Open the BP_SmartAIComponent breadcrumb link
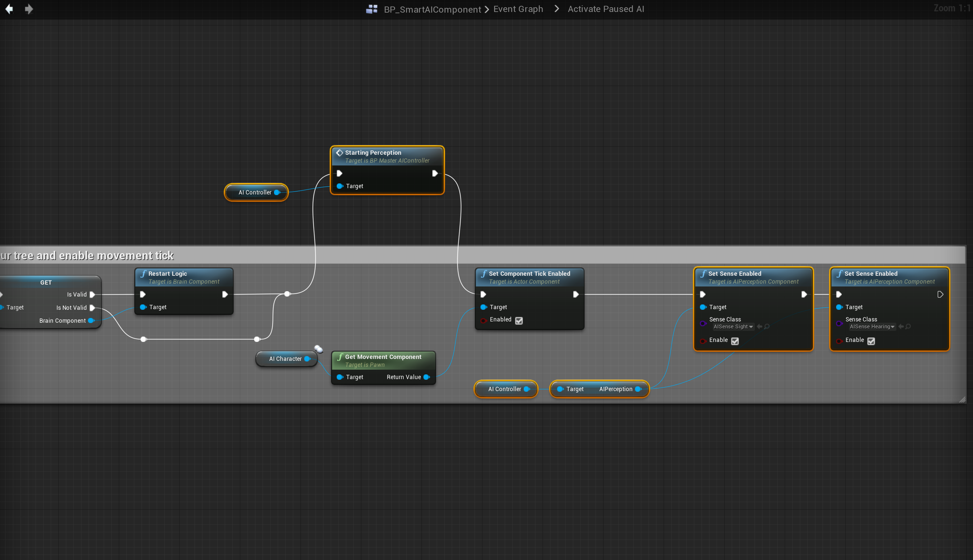The width and height of the screenshot is (973, 560). 432,9
